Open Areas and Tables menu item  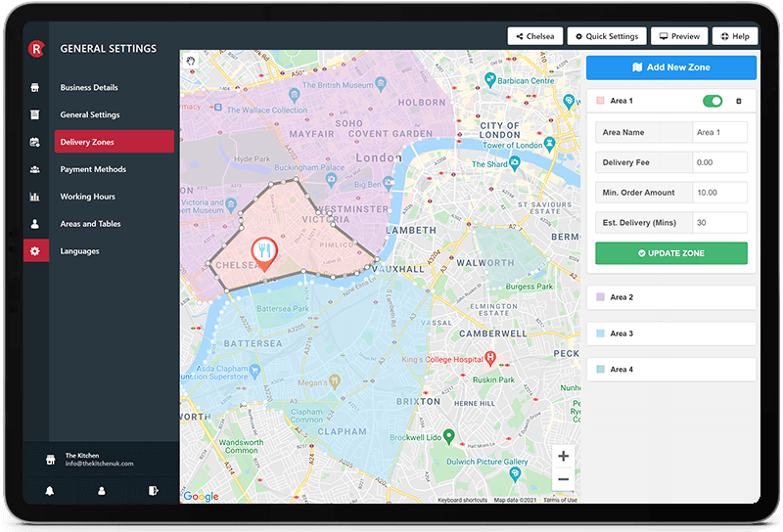click(x=90, y=224)
